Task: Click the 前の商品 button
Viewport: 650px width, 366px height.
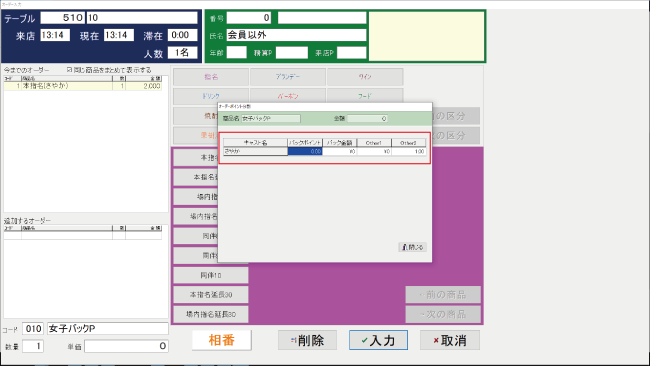Action: (443, 295)
